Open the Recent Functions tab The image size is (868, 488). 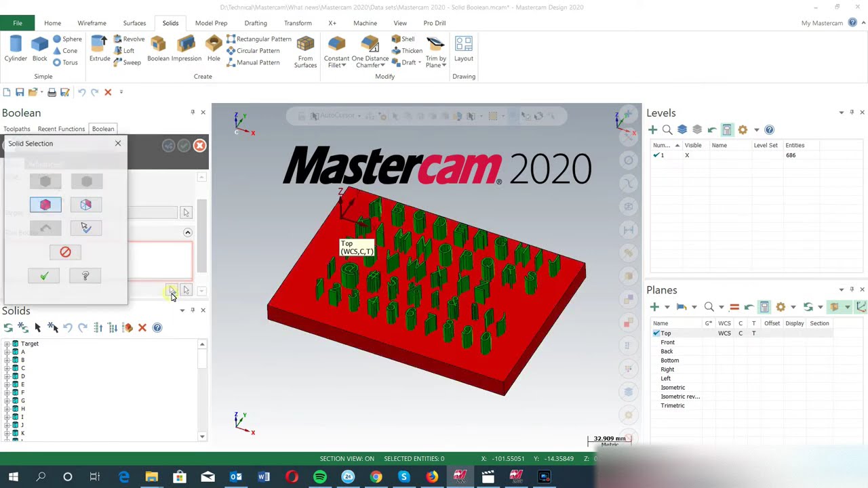tap(61, 129)
